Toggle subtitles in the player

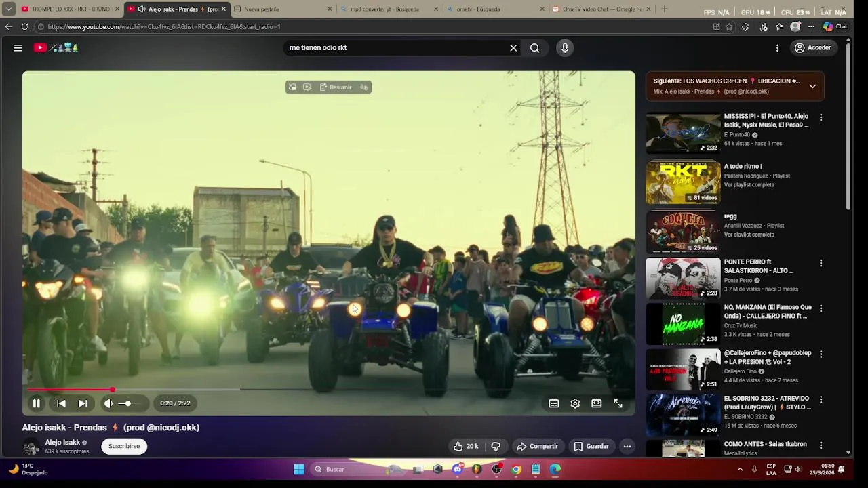554,403
